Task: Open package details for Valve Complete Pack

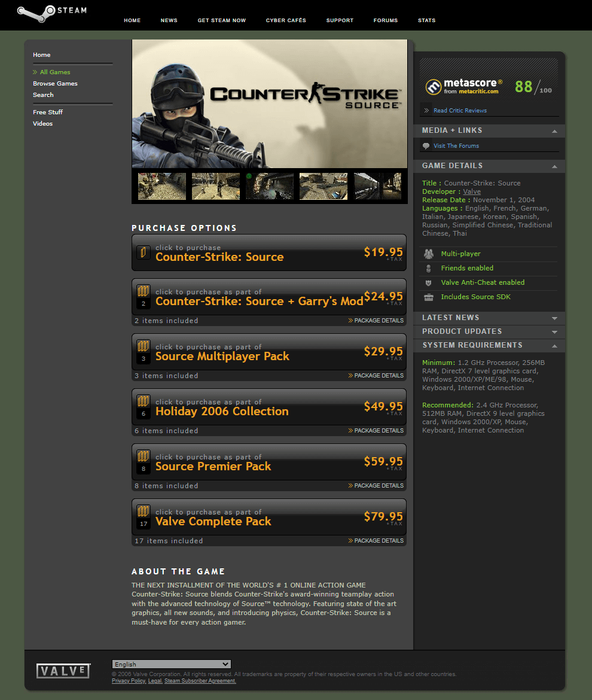Action: 376,541
